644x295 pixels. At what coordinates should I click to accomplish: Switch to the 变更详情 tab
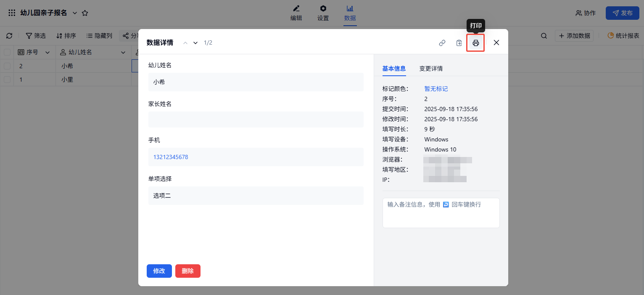point(431,69)
